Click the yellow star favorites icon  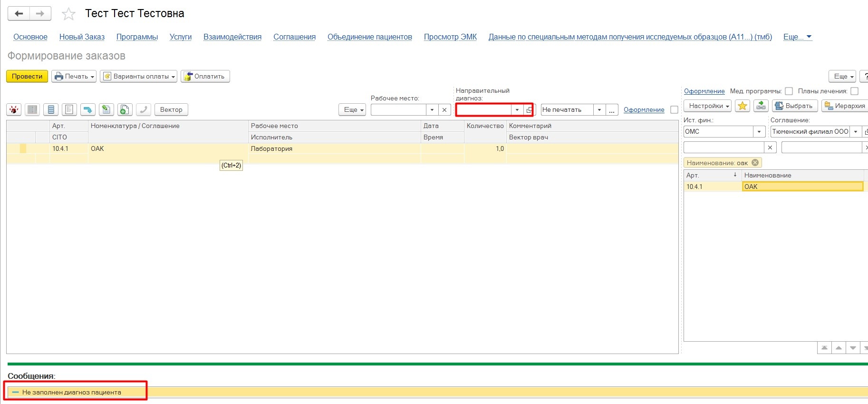742,106
